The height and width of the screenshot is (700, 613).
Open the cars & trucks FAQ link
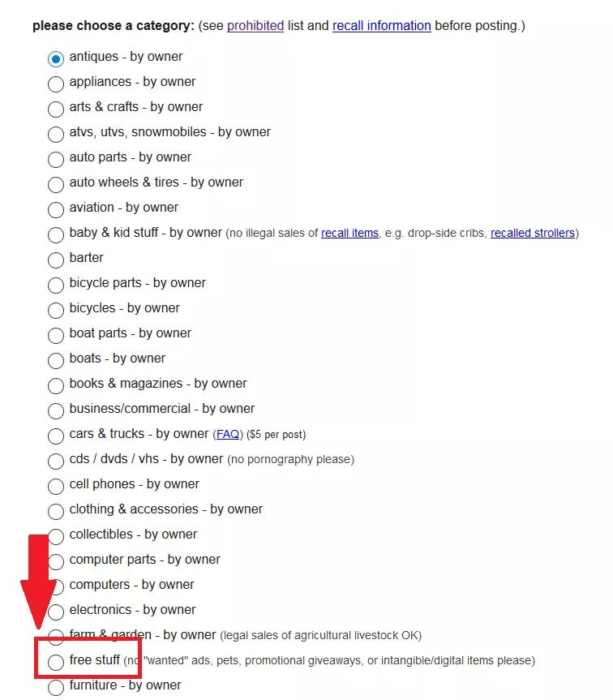(228, 435)
